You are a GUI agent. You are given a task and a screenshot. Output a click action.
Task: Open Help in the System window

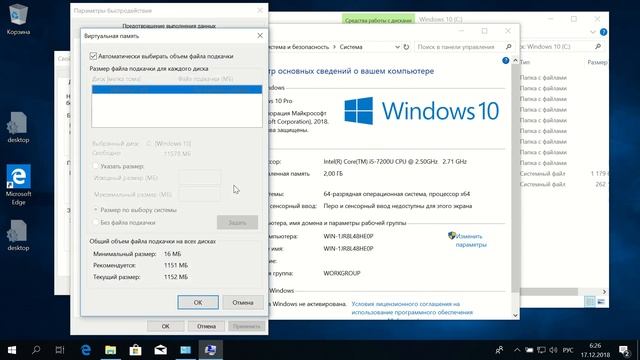506,60
